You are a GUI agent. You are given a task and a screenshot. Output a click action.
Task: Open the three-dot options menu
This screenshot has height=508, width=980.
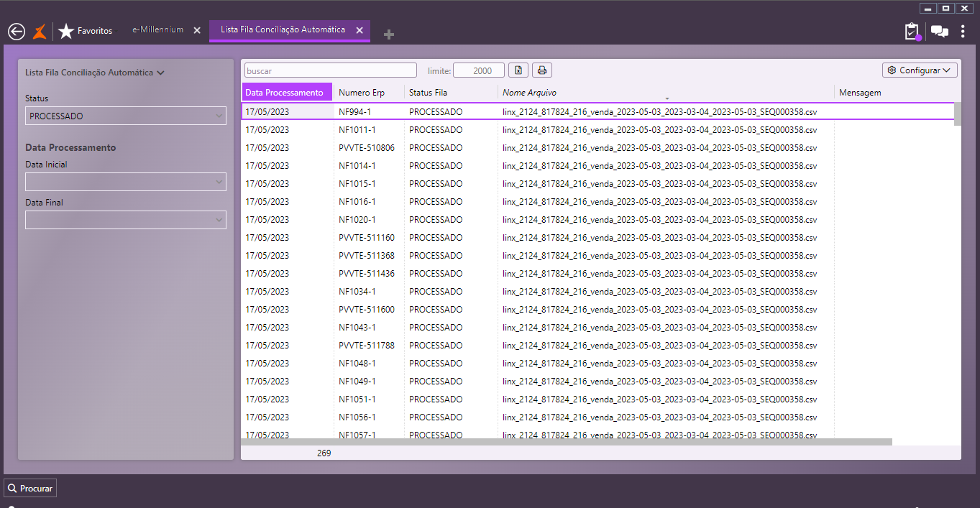pyautogui.click(x=963, y=32)
